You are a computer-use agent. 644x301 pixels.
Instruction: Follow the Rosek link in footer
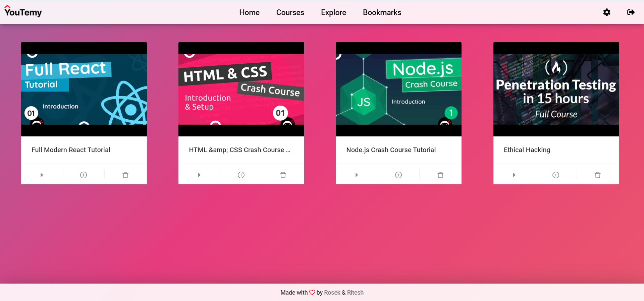332,293
